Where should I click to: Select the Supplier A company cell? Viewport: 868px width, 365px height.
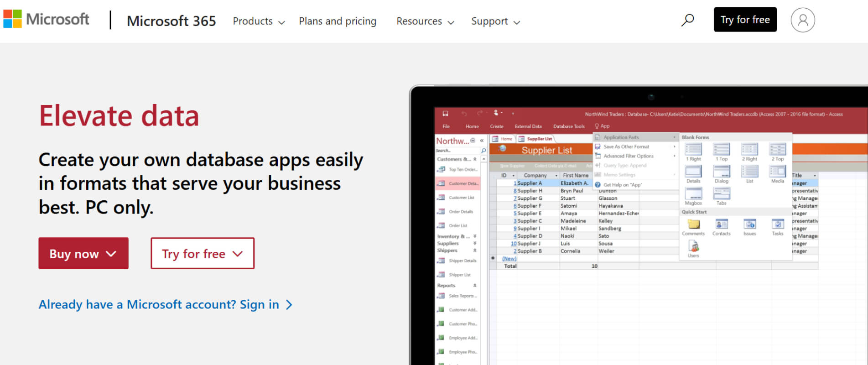click(538, 183)
